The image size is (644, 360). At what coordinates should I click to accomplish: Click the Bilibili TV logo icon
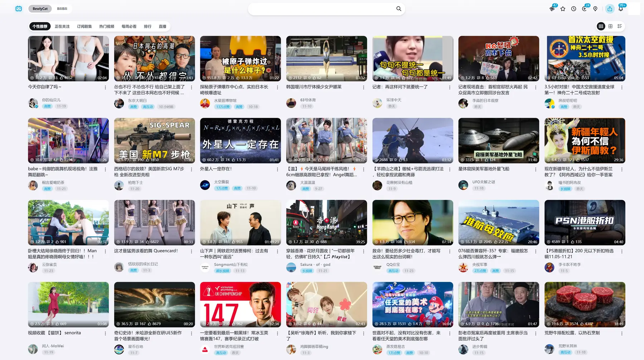pyautogui.click(x=19, y=9)
